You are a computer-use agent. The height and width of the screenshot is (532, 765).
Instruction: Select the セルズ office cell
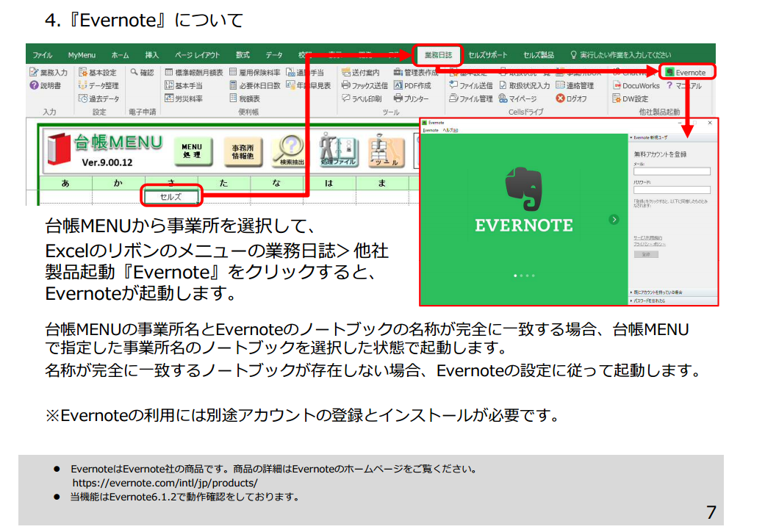(x=170, y=196)
